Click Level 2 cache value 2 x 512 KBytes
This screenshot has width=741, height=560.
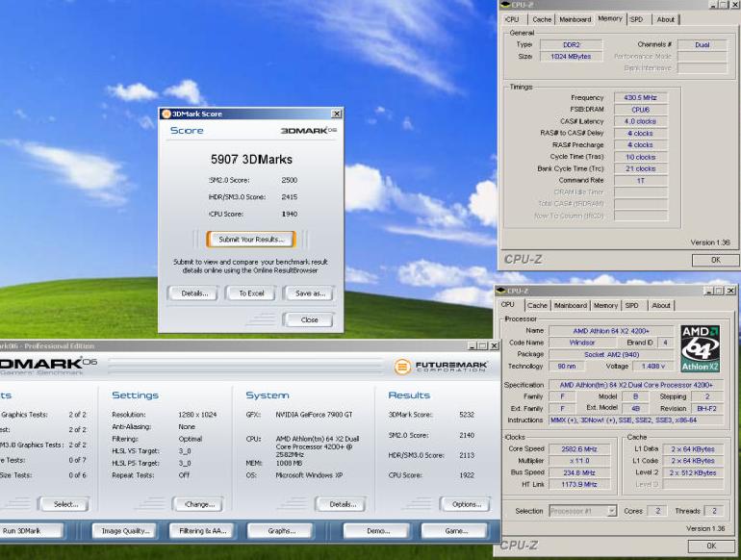point(693,472)
